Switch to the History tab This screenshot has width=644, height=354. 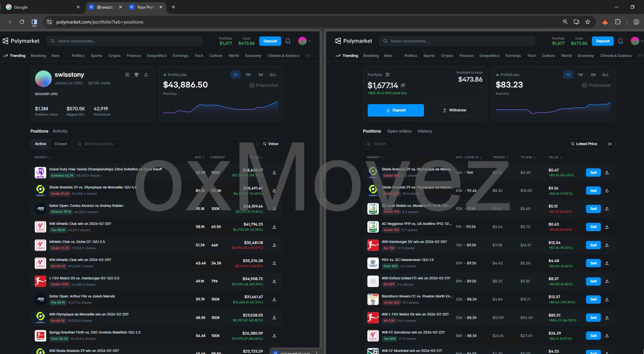point(425,131)
